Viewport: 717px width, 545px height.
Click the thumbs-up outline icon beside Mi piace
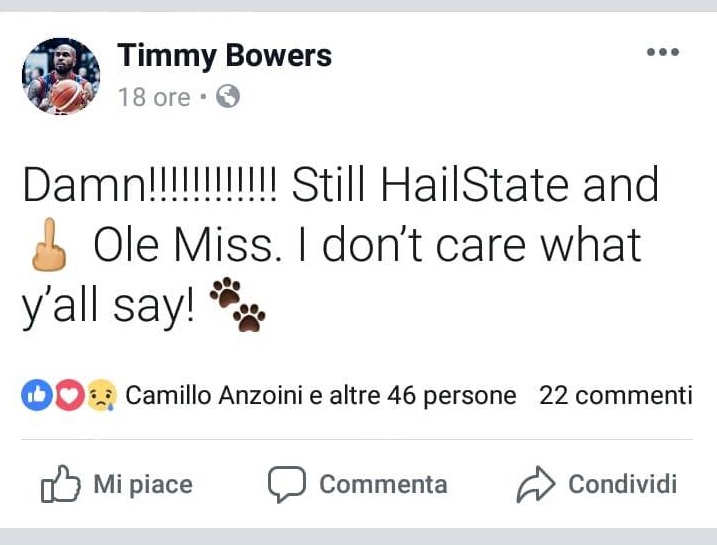point(60,485)
